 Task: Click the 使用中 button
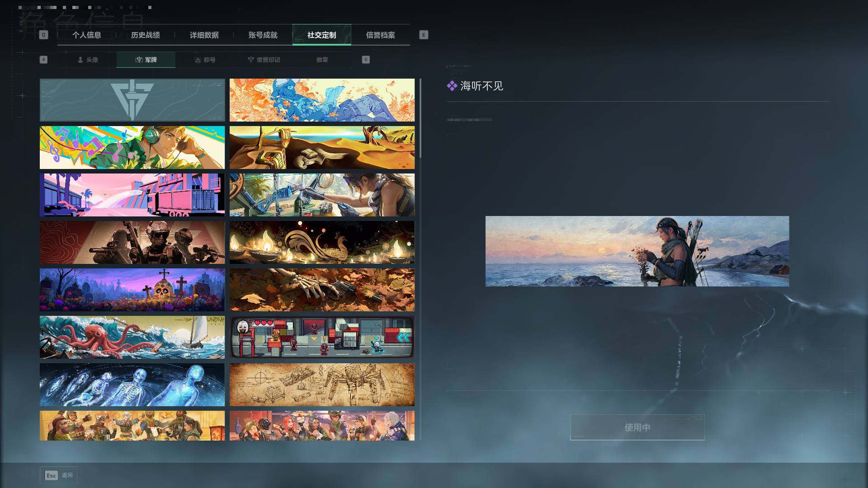click(x=637, y=427)
